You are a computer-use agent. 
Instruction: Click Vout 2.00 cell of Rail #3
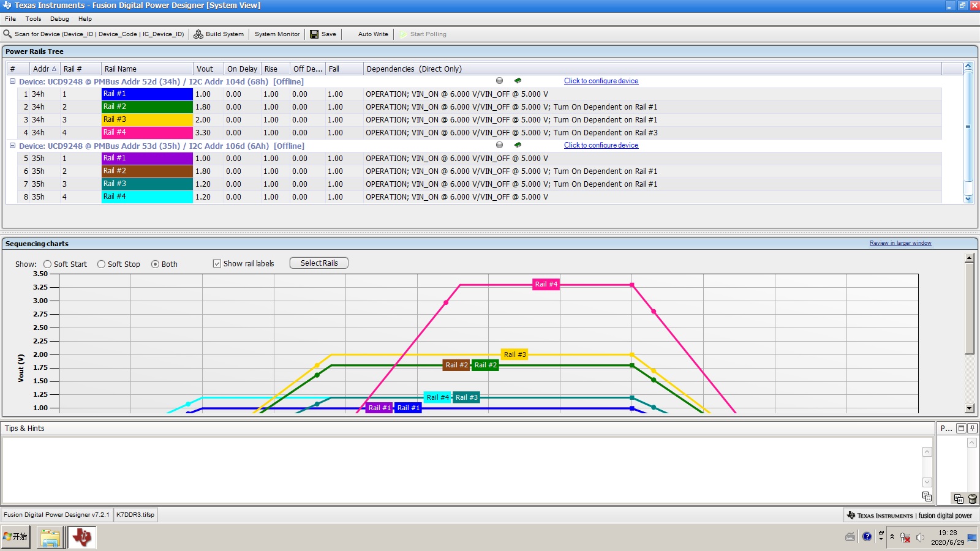tap(208, 120)
